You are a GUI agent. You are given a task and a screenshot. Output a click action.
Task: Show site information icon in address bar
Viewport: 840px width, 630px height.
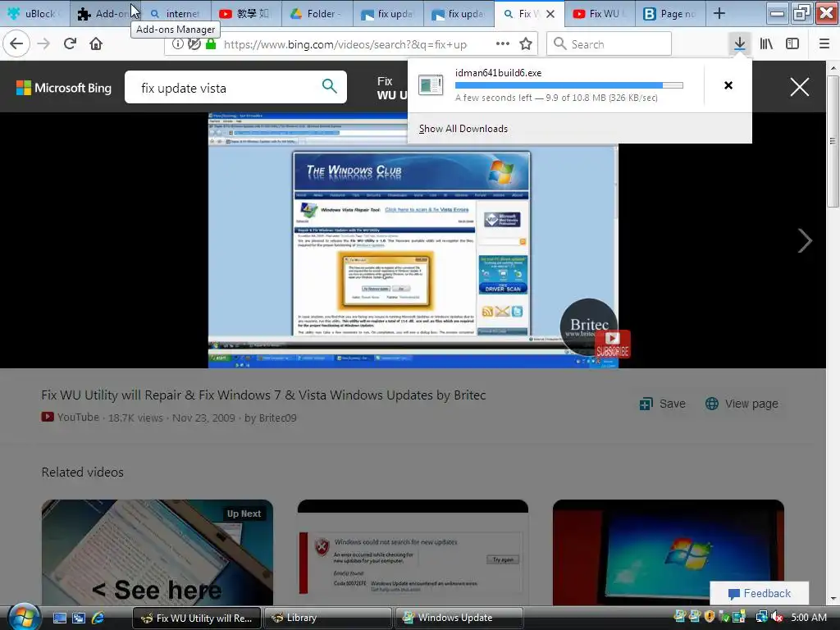(177, 44)
